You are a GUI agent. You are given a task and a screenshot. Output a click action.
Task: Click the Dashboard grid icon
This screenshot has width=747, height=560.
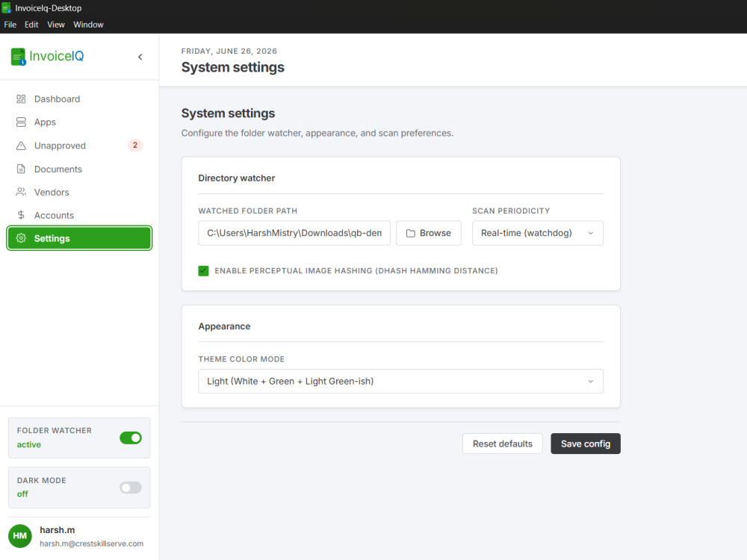pos(21,99)
